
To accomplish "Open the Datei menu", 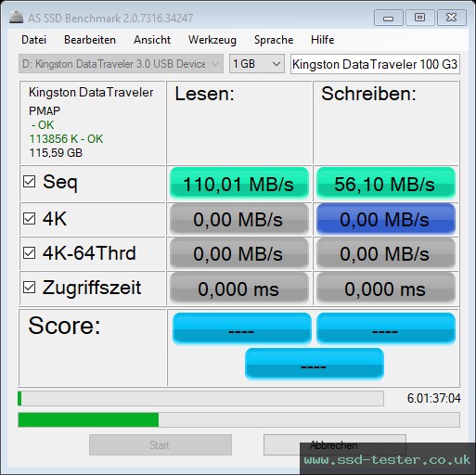I will [x=34, y=40].
